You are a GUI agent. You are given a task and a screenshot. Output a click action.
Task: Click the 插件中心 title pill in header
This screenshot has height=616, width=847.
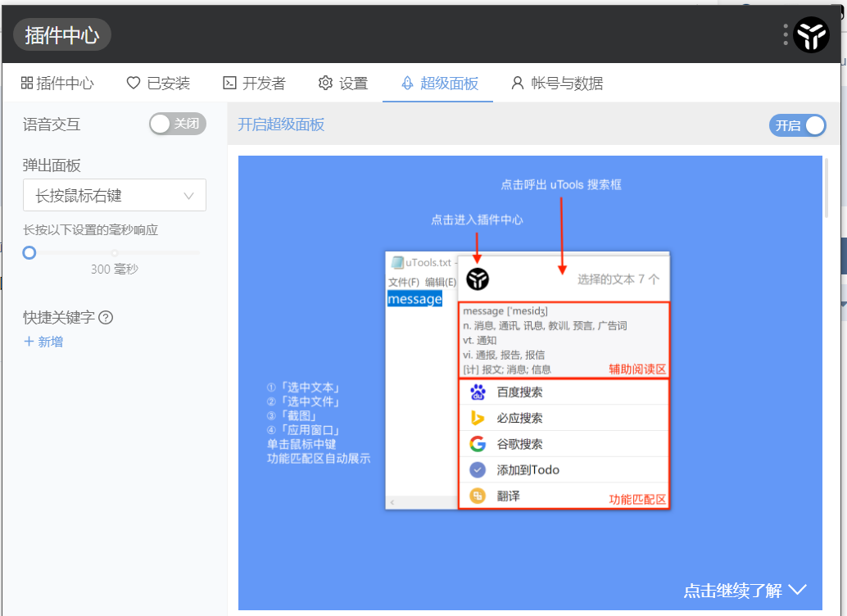coord(62,34)
